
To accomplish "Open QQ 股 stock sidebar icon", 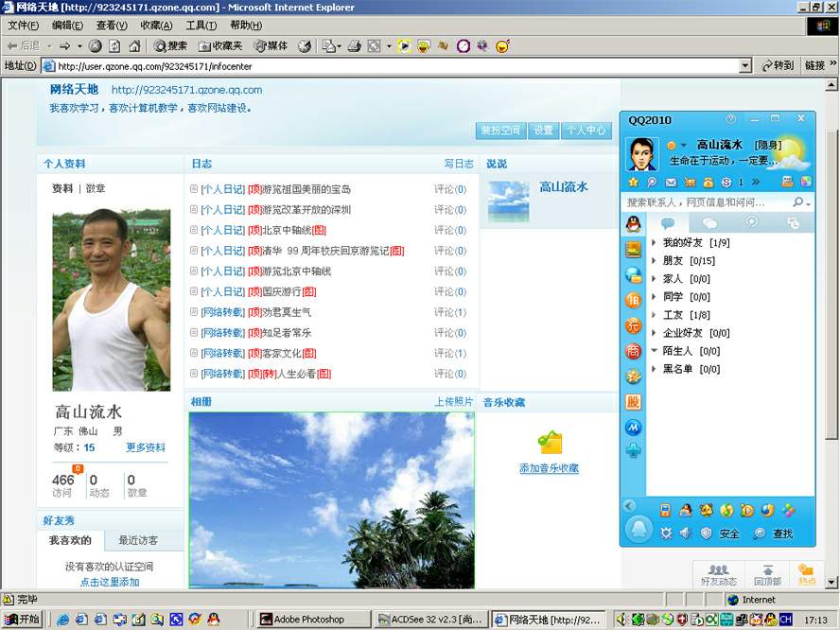I will click(633, 402).
